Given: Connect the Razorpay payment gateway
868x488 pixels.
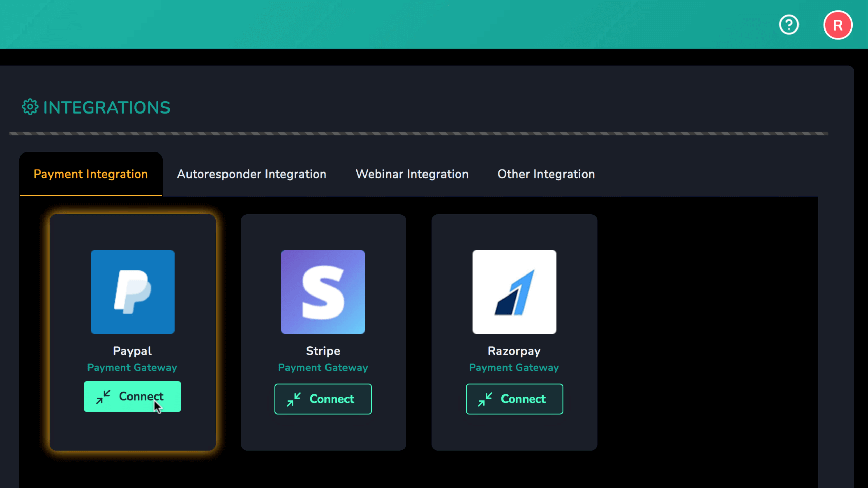Looking at the screenshot, I should [x=514, y=399].
